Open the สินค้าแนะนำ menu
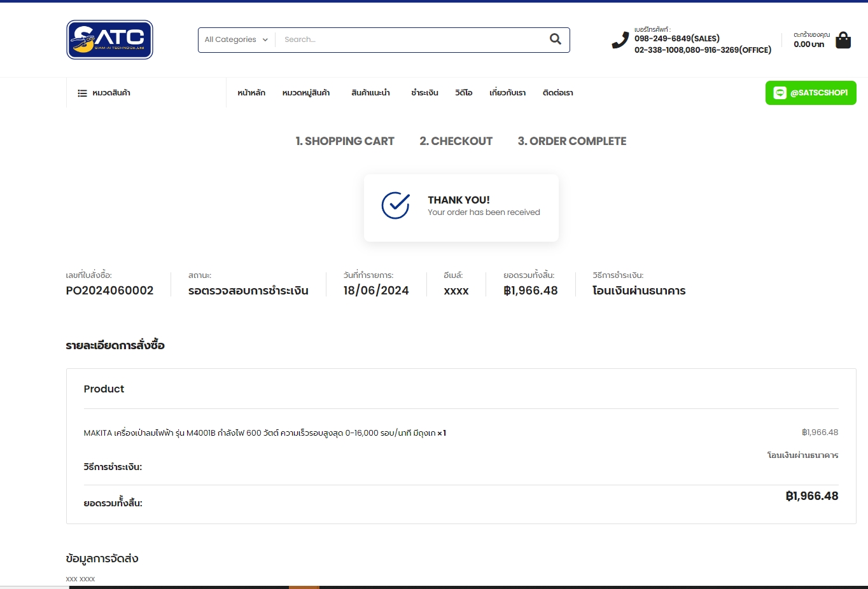 pyautogui.click(x=370, y=93)
